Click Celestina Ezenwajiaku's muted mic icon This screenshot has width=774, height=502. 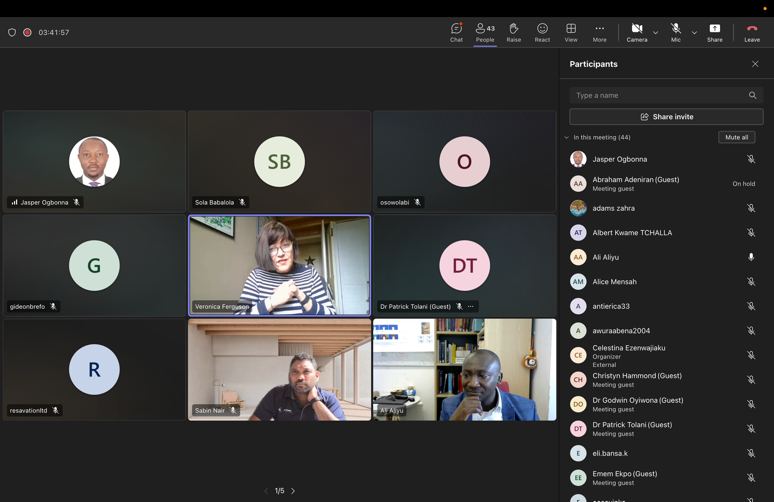point(751,355)
